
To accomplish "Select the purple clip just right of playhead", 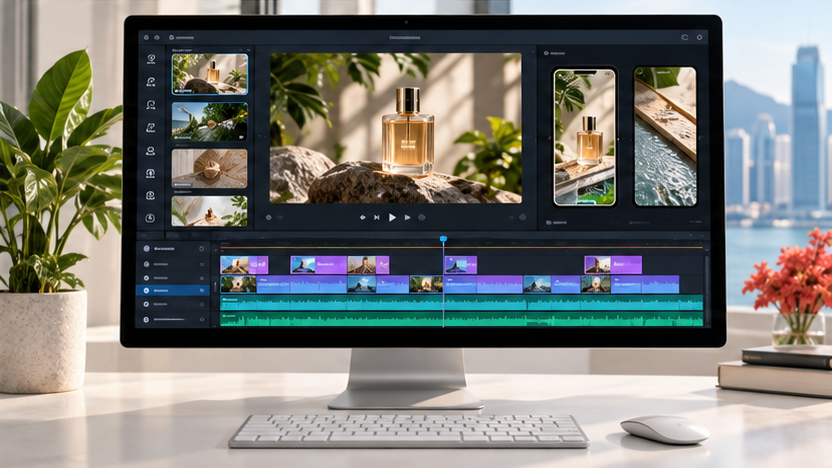I will (461, 265).
